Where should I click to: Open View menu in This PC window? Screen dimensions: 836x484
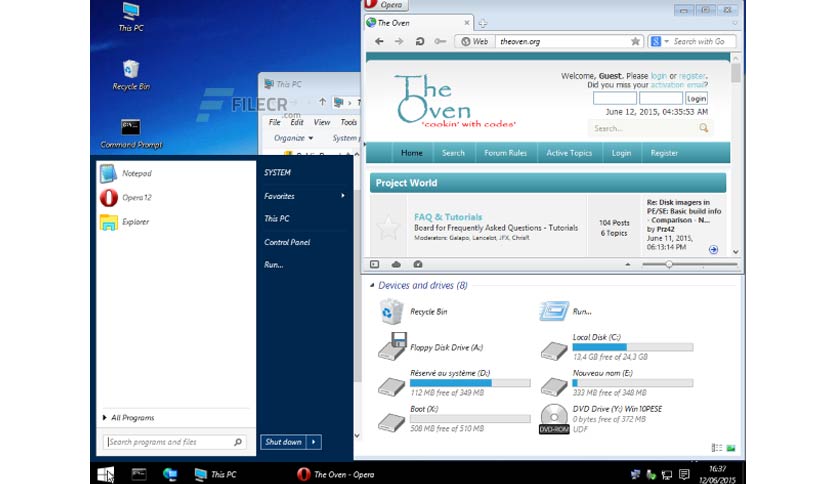(321, 122)
